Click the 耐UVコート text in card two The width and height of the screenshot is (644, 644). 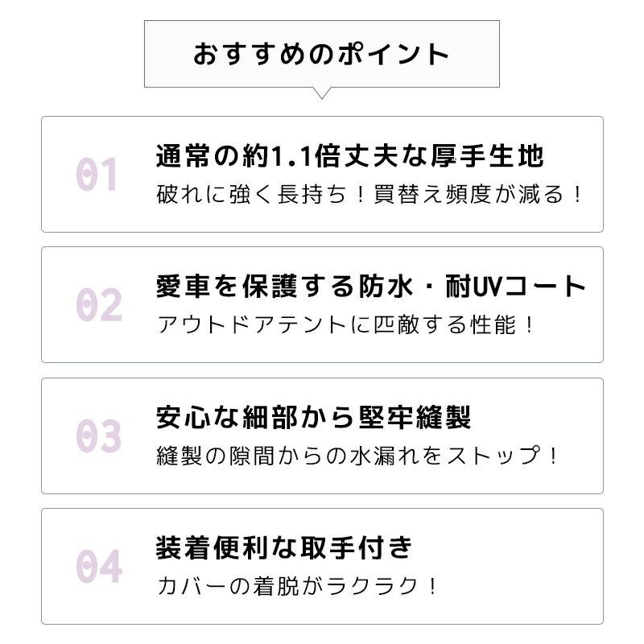tap(516, 287)
